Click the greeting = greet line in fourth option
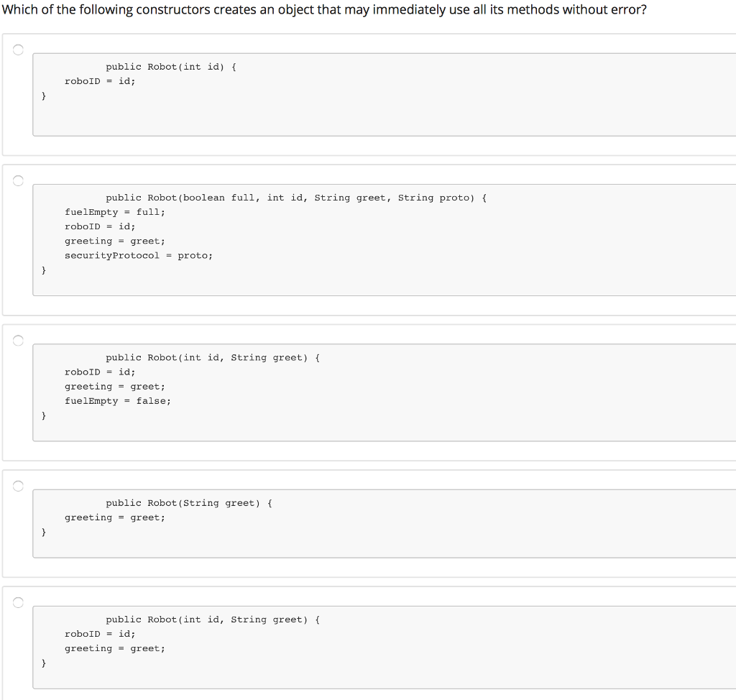Image resolution: width=736 pixels, height=700 pixels. coord(114,517)
